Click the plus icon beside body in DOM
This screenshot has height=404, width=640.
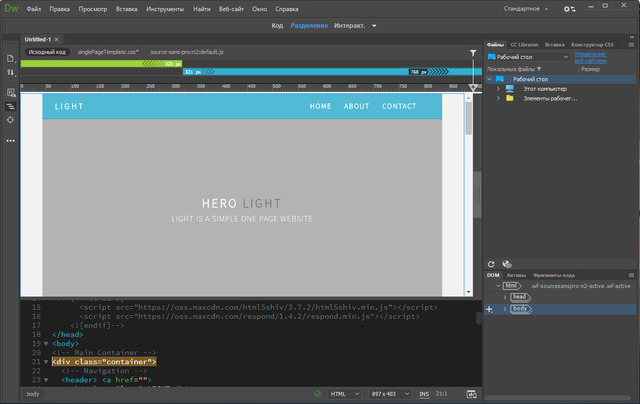click(489, 309)
